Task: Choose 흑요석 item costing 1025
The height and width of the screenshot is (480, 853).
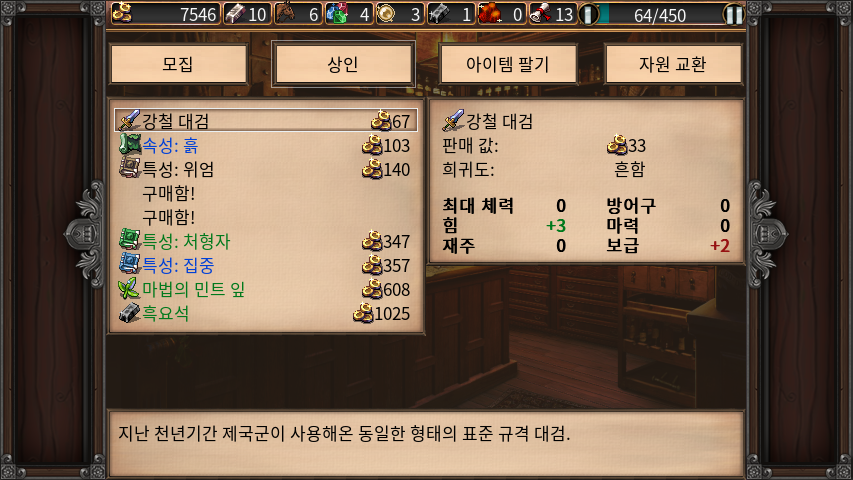Action: 265,313
